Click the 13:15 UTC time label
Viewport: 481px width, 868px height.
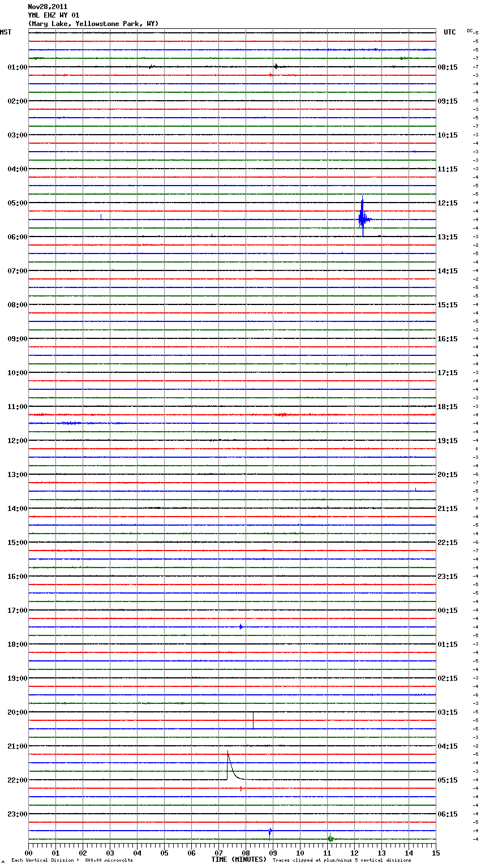coord(448,237)
